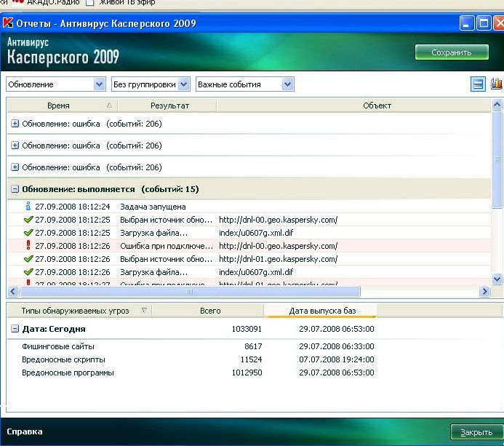Click total value '1033091'
Viewport: 504px width, 446px height.
247,329
